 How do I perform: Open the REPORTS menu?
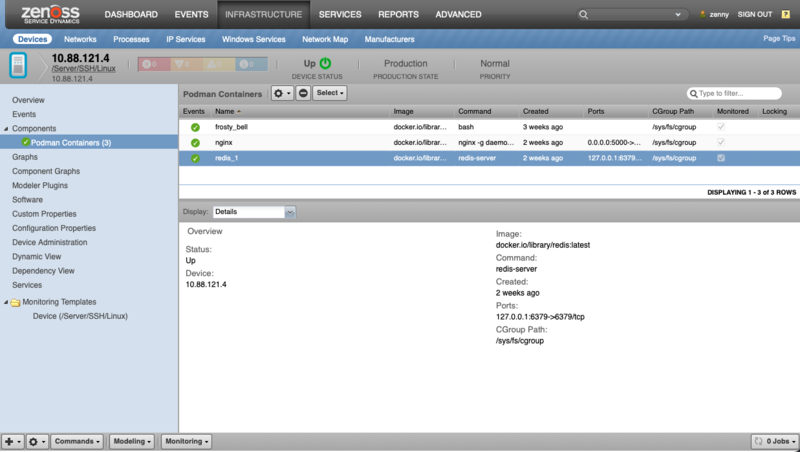[398, 15]
